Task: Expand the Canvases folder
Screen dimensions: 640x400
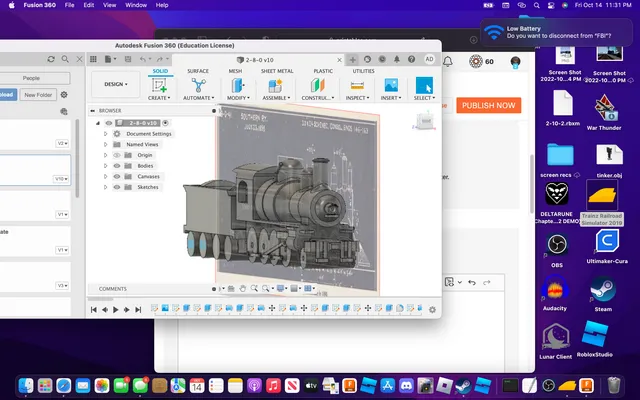Action: (x=105, y=176)
